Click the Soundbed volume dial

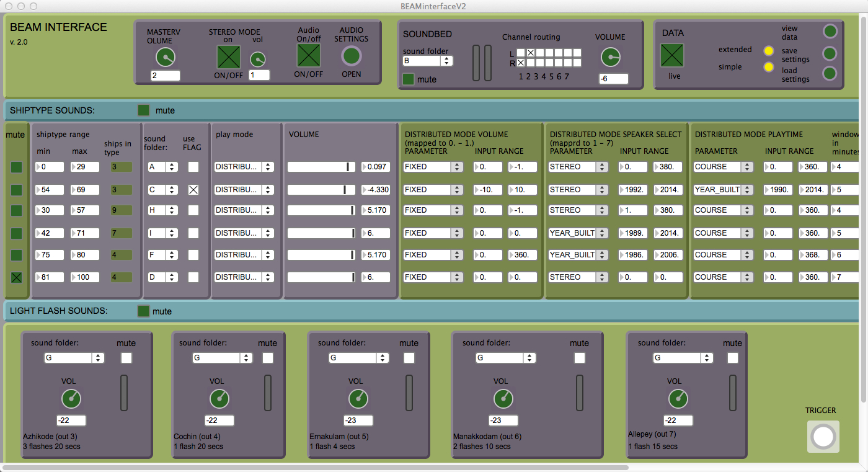click(610, 58)
